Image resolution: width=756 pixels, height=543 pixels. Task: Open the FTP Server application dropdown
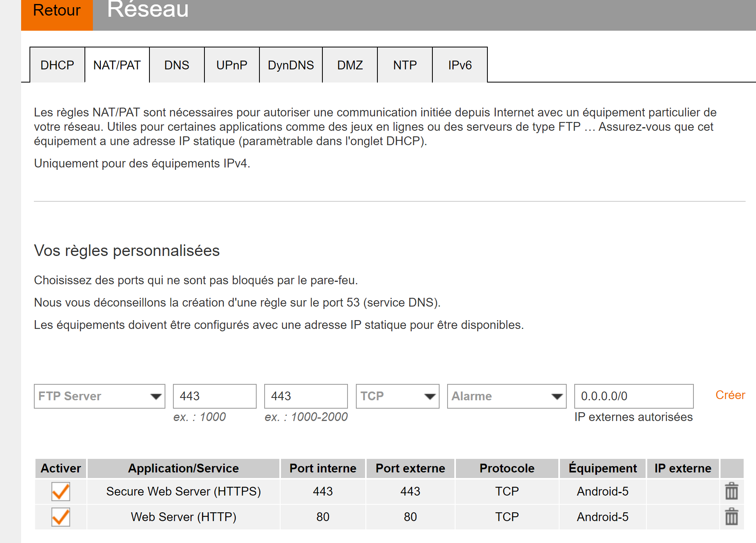[x=100, y=396]
